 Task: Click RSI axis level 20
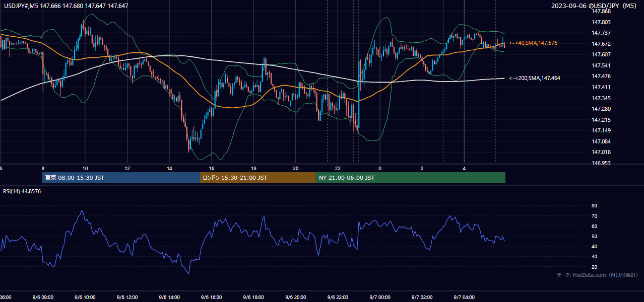pos(595,267)
